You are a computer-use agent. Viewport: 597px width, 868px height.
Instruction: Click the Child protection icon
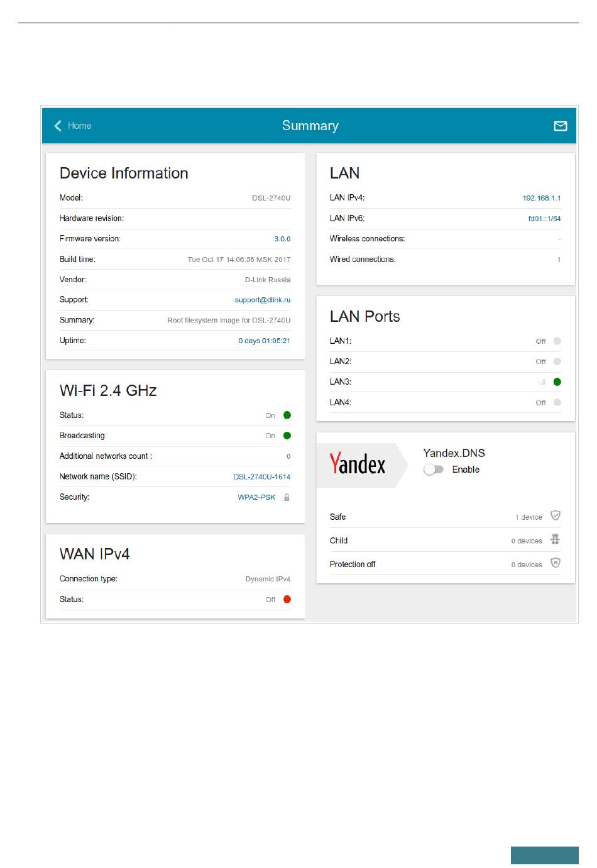[x=556, y=539]
